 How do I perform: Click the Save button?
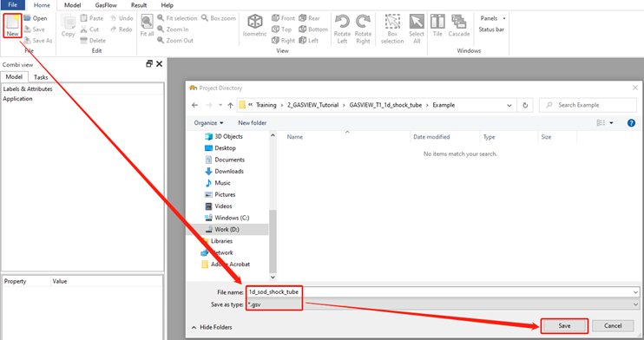point(564,325)
